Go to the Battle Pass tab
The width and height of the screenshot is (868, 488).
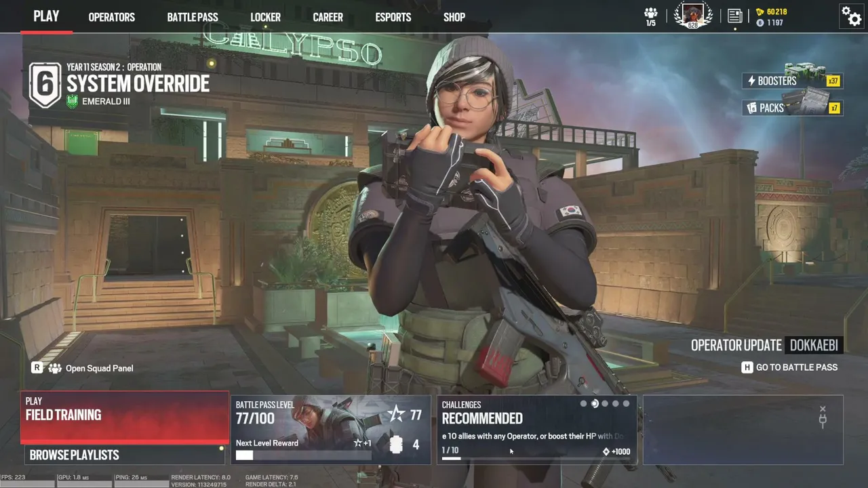193,17
